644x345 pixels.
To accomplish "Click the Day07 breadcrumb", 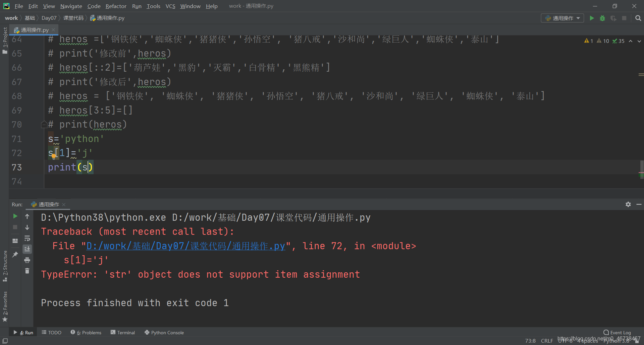I will click(x=49, y=18).
